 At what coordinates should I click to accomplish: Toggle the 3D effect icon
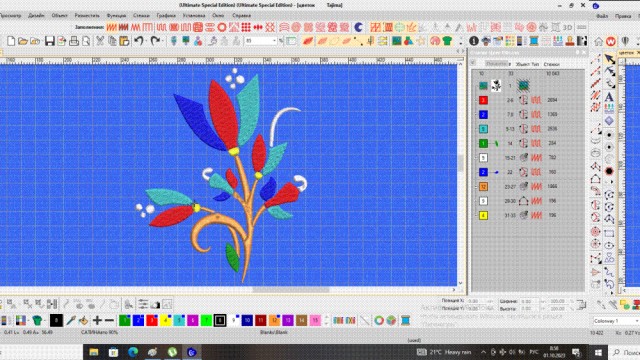coord(567,27)
